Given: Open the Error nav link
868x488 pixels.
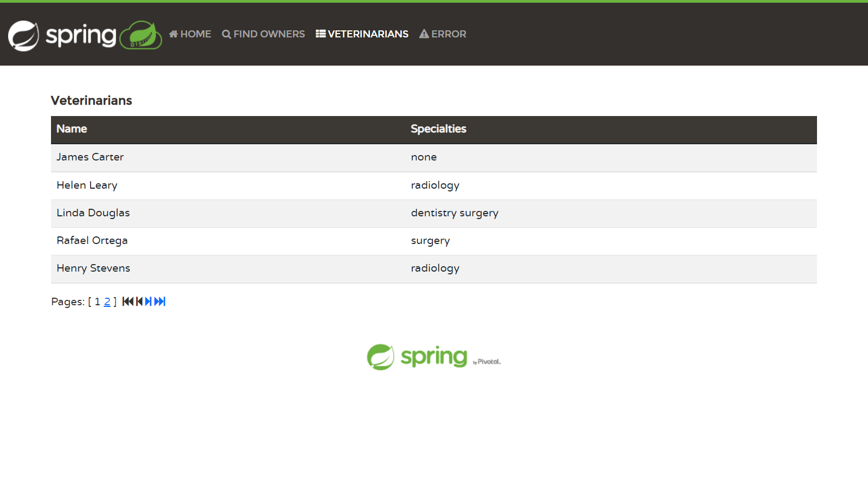Looking at the screenshot, I should click(x=443, y=34).
